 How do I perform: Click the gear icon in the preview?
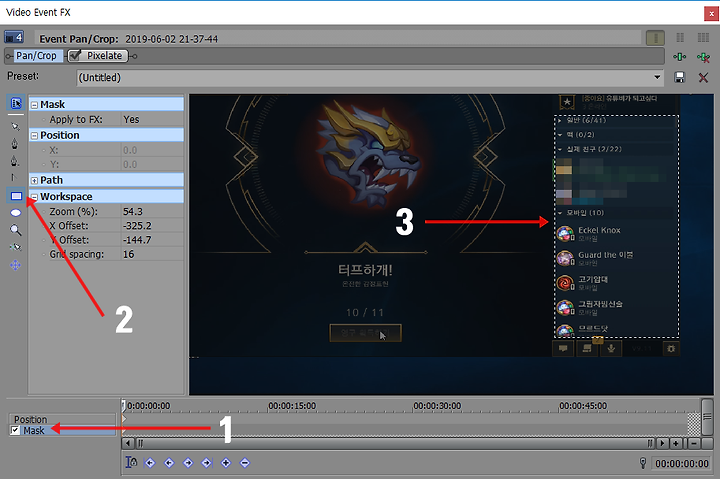tap(671, 349)
